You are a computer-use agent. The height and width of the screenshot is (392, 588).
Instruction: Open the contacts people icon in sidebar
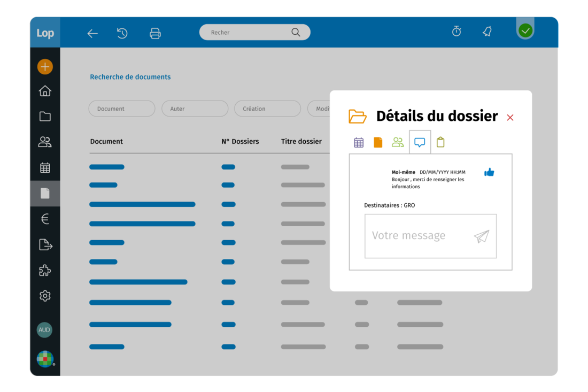click(45, 142)
